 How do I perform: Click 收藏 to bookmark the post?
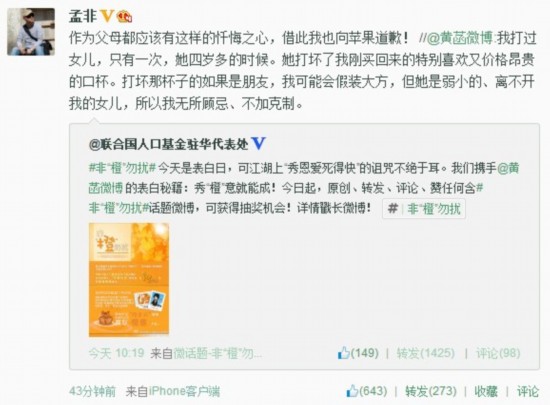click(486, 391)
